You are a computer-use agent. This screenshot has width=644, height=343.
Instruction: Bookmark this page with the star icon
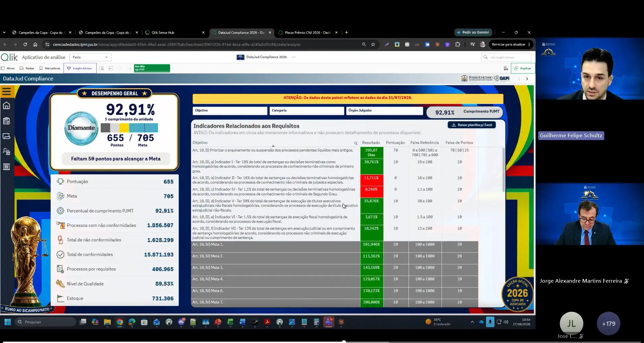tap(373, 44)
